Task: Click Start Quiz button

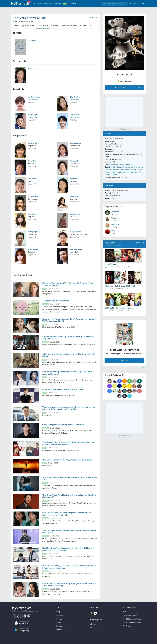Action: pyautogui.click(x=124, y=360)
